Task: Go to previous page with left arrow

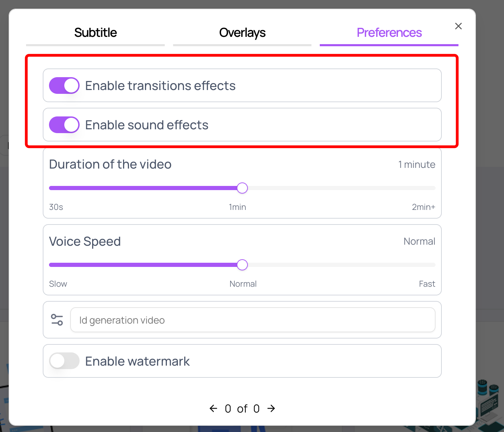Action: [213, 408]
